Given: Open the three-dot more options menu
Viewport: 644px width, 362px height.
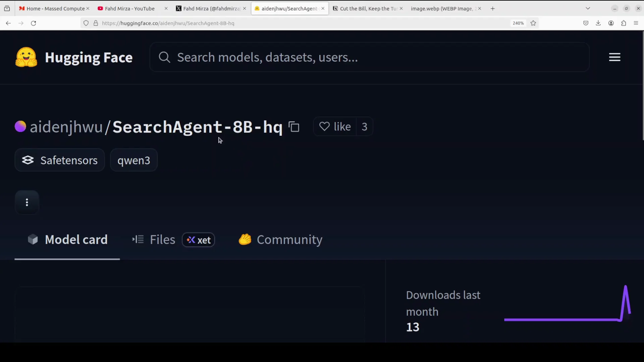Looking at the screenshot, I should click(x=27, y=202).
